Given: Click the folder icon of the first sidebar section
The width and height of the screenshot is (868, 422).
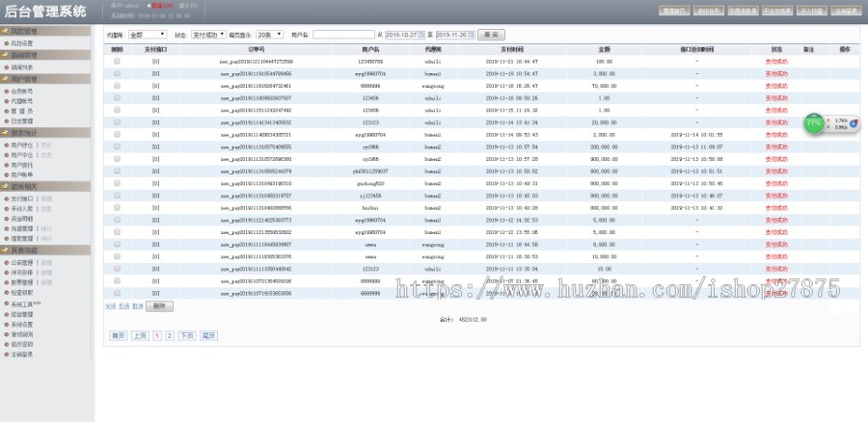Looking at the screenshot, I should pyautogui.click(x=5, y=31).
